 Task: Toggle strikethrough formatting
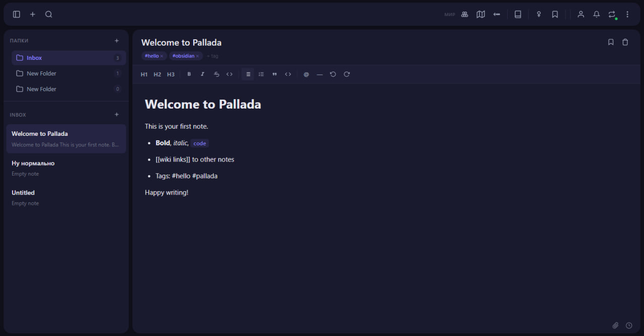point(216,74)
